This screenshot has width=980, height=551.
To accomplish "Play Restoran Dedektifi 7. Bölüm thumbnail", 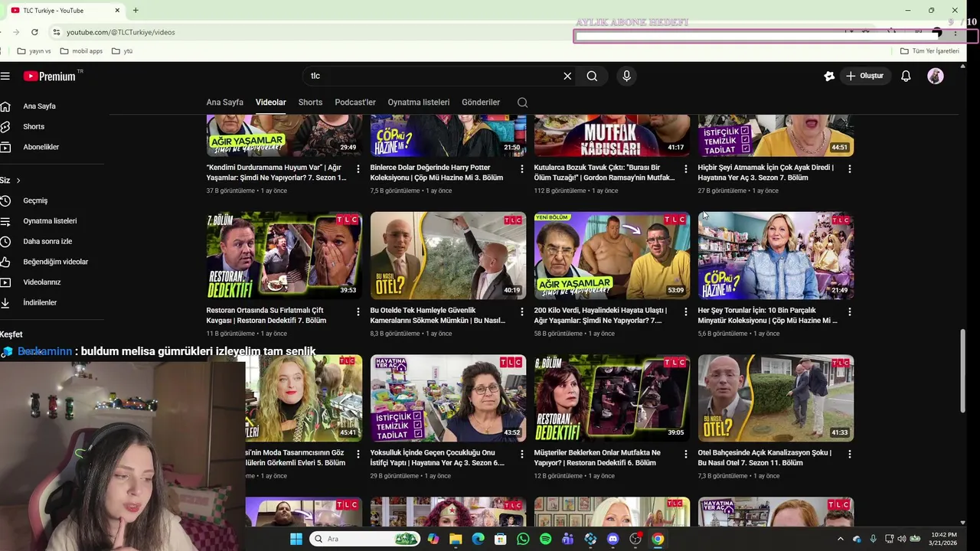I will click(x=284, y=255).
